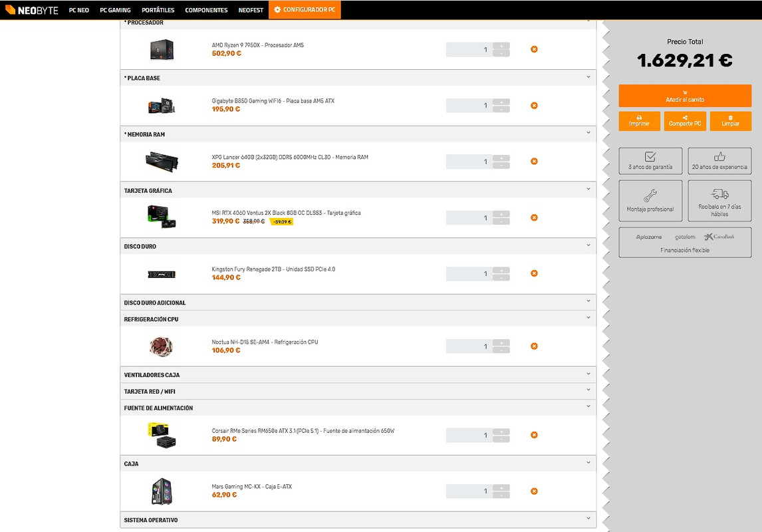This screenshot has width=762, height=532.
Task: Remove the Gigabyte B850 Gaming motherboard
Action: pos(534,106)
